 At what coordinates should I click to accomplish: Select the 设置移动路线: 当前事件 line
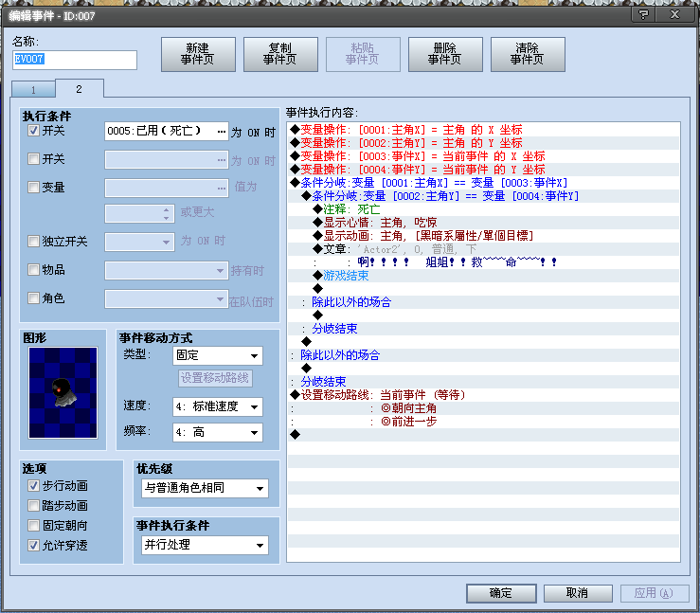coord(483,395)
